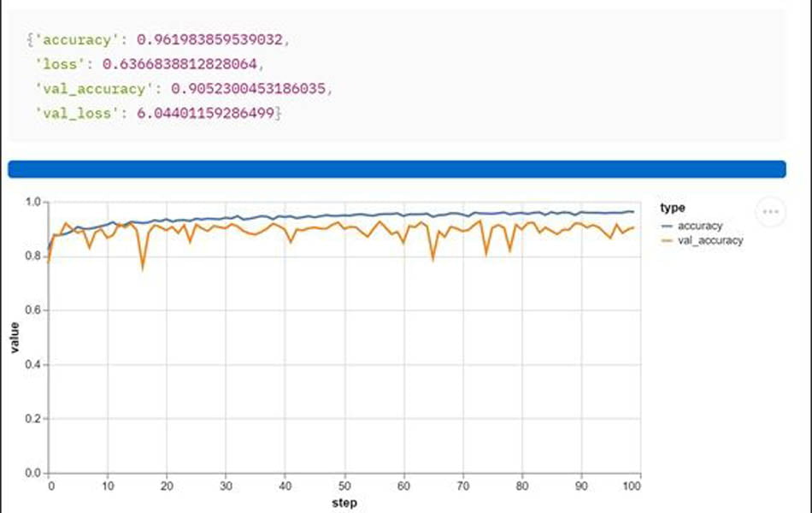Click the val_accuracy dip near step 16

click(x=143, y=268)
